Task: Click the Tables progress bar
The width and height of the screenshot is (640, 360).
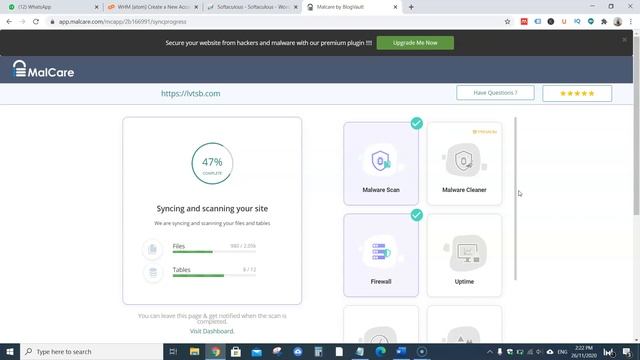Action: click(214, 276)
